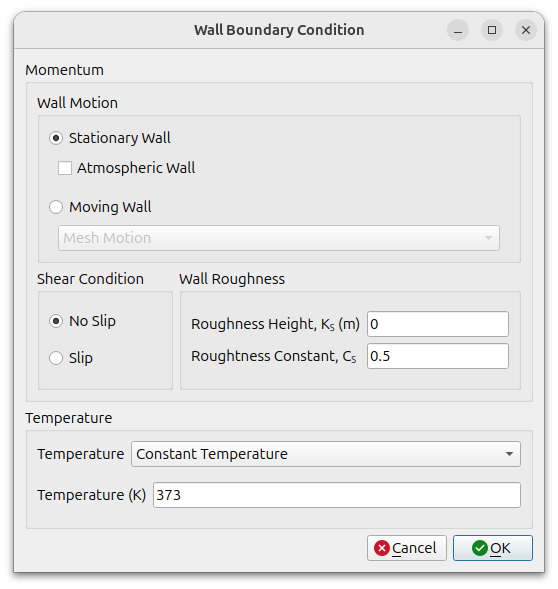Click the Roughness Constant Cs field
The width and height of the screenshot is (558, 589).
coord(438,356)
